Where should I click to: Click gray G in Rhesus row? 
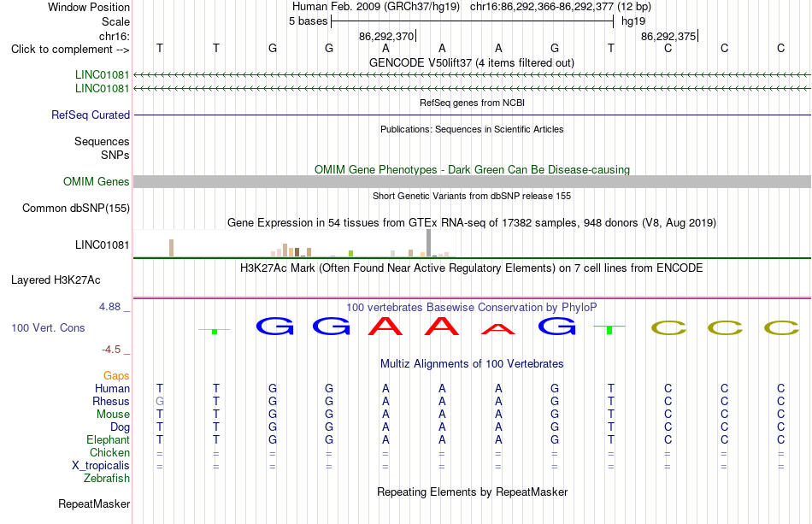pyautogui.click(x=160, y=401)
